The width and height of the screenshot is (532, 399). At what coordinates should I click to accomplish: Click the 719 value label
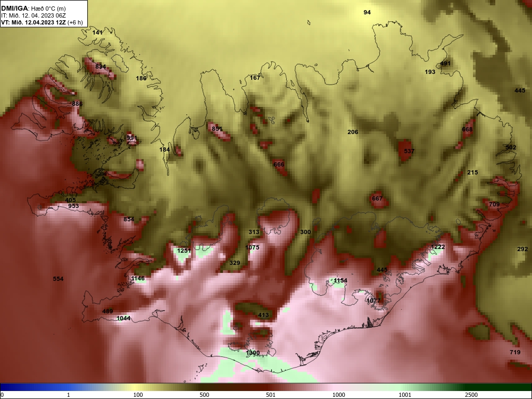click(x=515, y=352)
